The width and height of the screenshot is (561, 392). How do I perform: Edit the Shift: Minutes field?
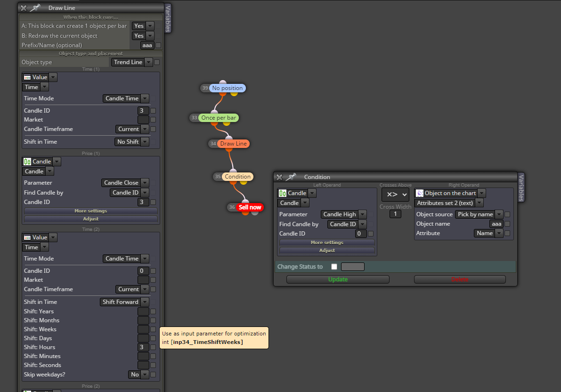click(x=143, y=356)
